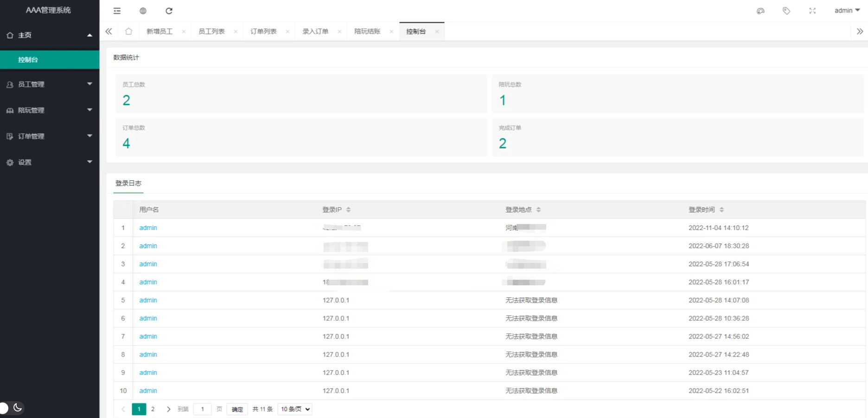
Task: Close the 陪玩结账 tab
Action: click(x=392, y=32)
